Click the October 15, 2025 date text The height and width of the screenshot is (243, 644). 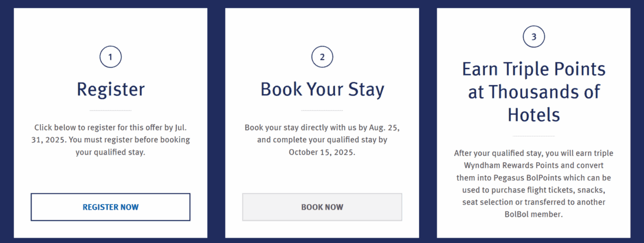pos(322,153)
